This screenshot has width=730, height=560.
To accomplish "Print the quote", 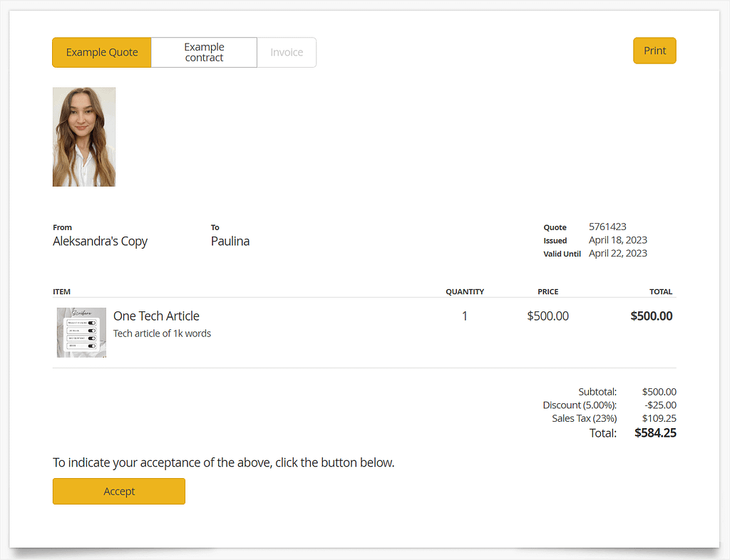I will [654, 51].
